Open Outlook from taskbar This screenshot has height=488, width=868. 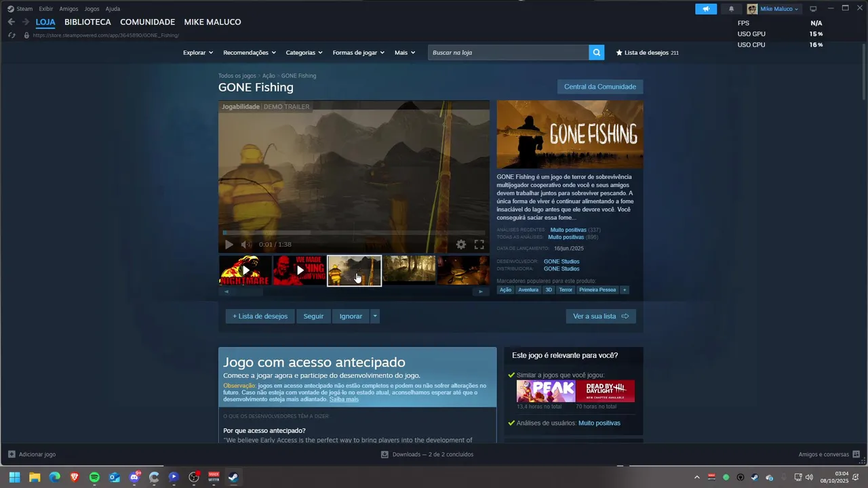point(115,477)
